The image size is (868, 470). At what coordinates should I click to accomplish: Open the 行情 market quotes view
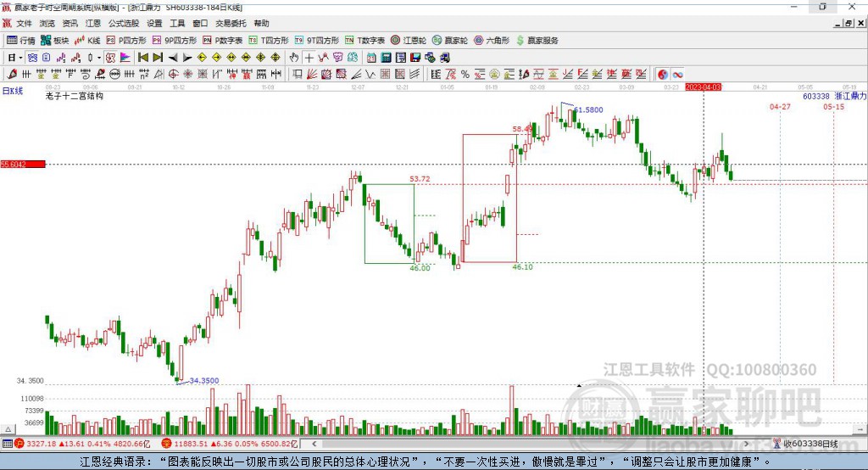[20, 41]
